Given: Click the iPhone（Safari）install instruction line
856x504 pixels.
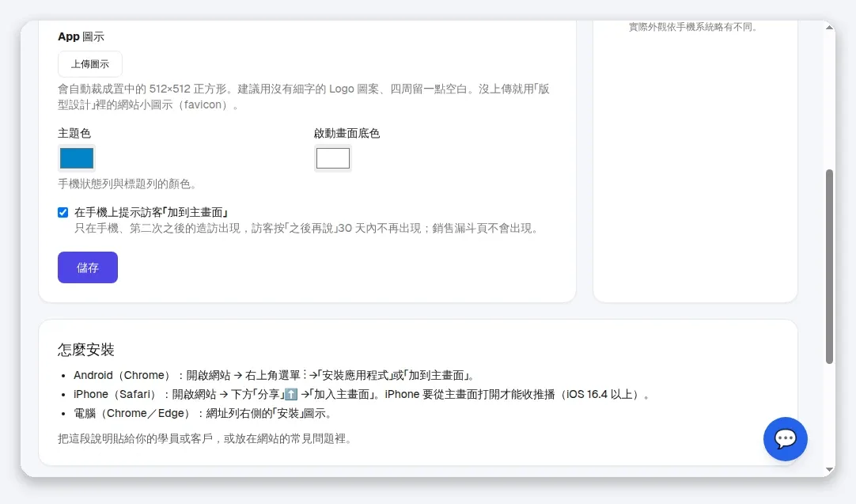Looking at the screenshot, I should (362, 394).
